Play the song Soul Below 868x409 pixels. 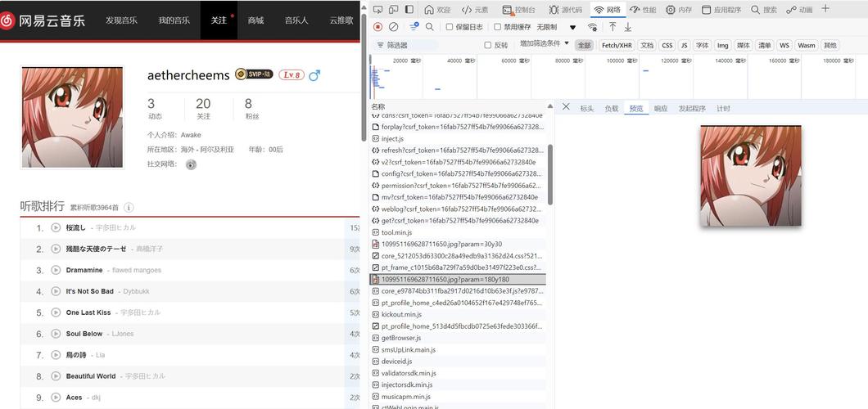pos(56,333)
